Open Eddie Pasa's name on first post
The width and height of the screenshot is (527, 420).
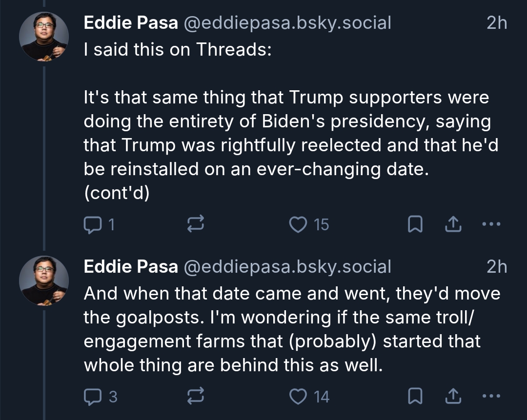pyautogui.click(x=131, y=22)
